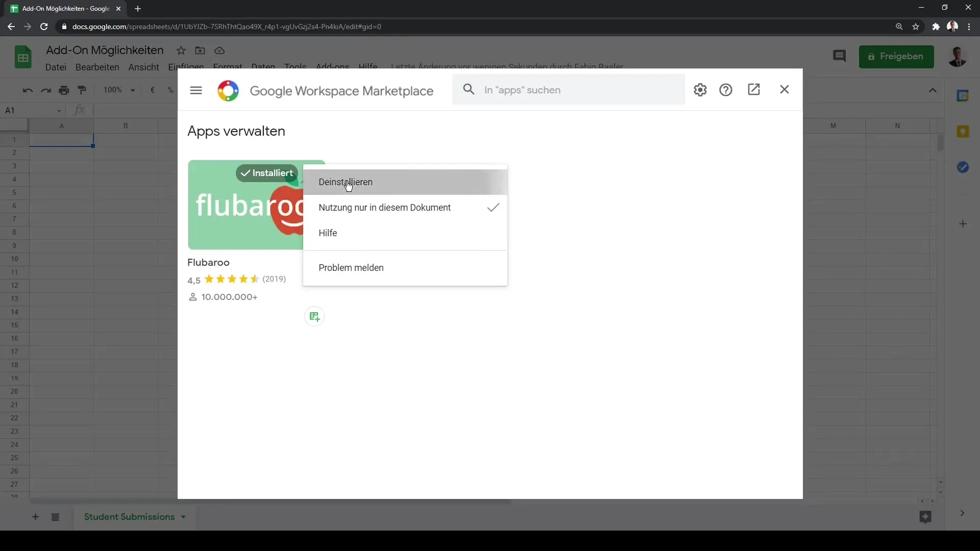Click the Chrome address bar URL
The height and width of the screenshot is (551, 980).
(227, 27)
